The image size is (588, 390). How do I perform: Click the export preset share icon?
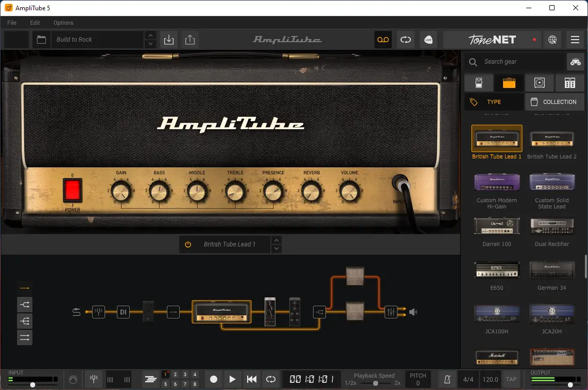(190, 40)
